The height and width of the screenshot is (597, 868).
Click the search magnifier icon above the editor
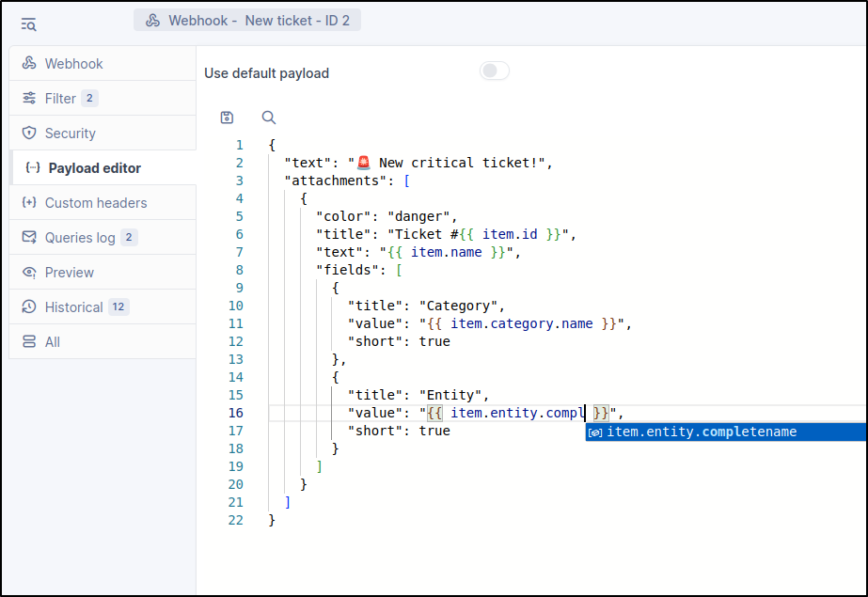[269, 118]
